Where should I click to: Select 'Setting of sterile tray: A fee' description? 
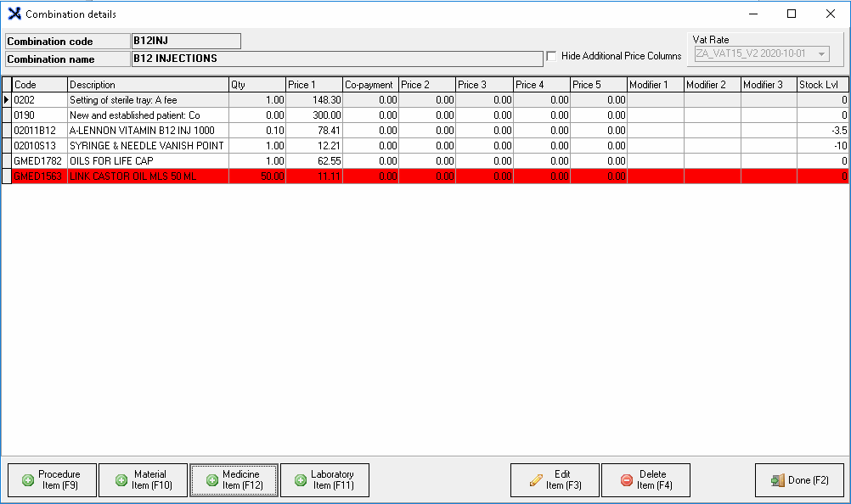point(148,100)
